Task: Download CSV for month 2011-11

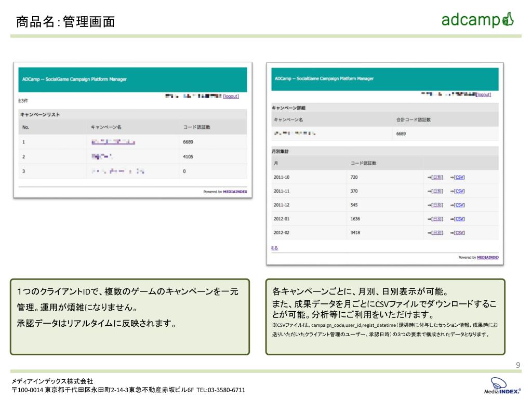Action: pos(459,191)
